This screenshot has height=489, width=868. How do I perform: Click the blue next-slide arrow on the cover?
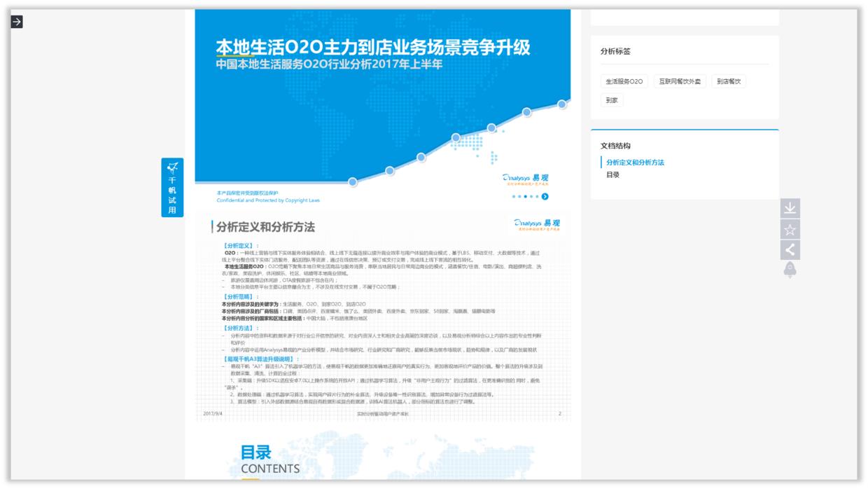click(545, 196)
